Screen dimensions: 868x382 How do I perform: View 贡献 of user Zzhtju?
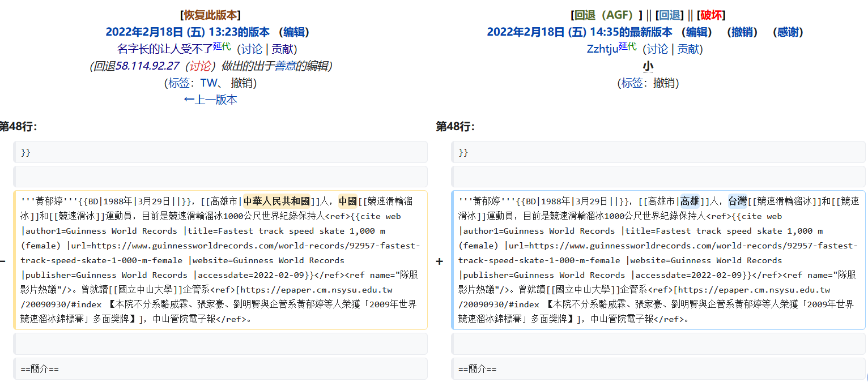point(688,49)
